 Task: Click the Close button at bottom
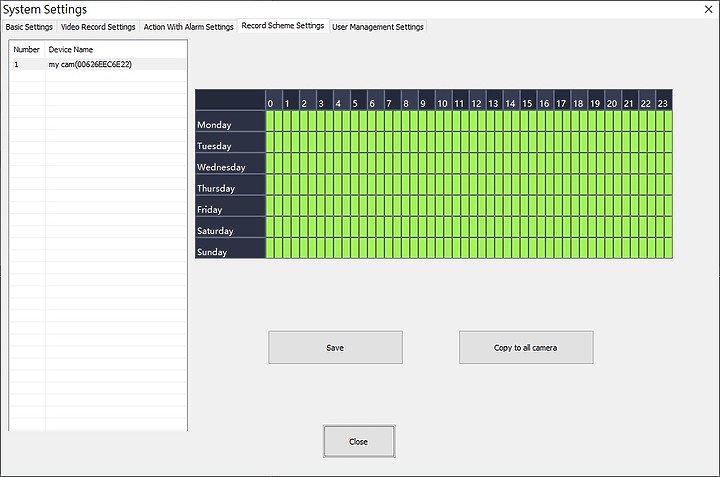click(358, 442)
